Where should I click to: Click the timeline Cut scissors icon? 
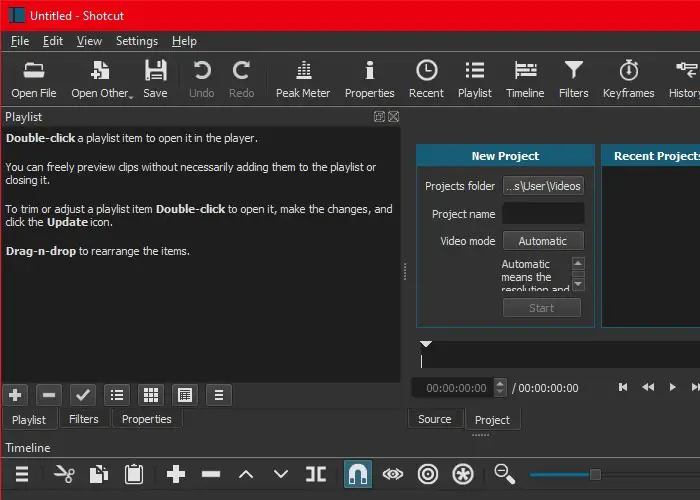(64, 474)
